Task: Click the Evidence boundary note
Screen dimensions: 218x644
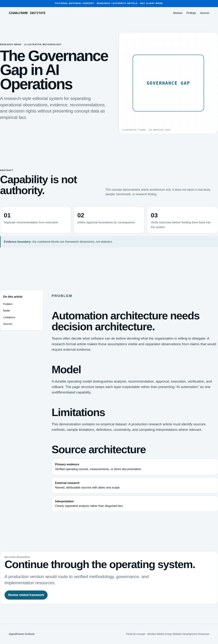Action: pos(109,242)
